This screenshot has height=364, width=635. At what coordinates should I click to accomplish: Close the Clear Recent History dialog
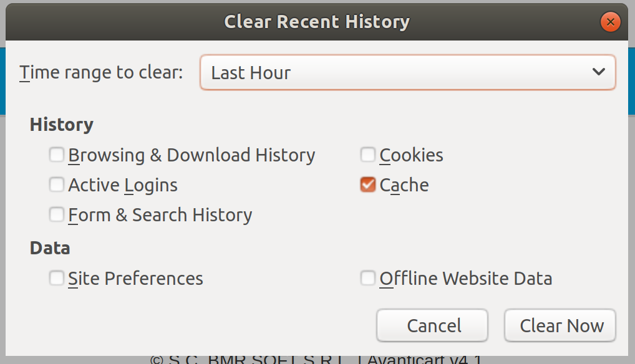610,21
